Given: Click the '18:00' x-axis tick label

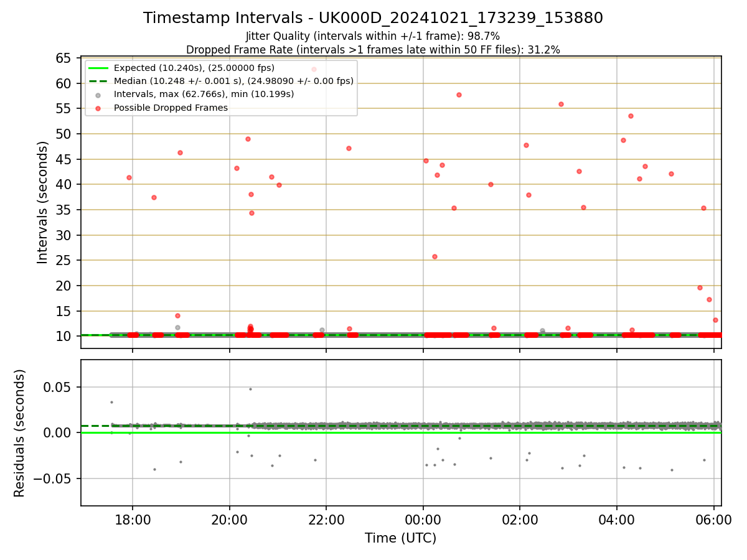Looking at the screenshot, I should tap(132, 520).
